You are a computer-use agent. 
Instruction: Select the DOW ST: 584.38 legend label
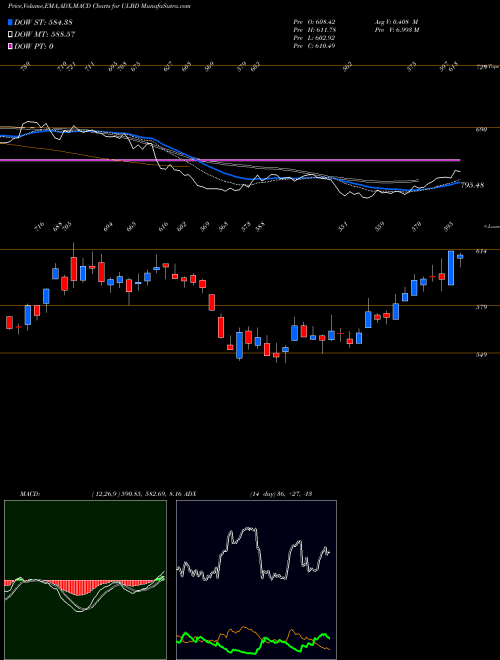coord(44,22)
